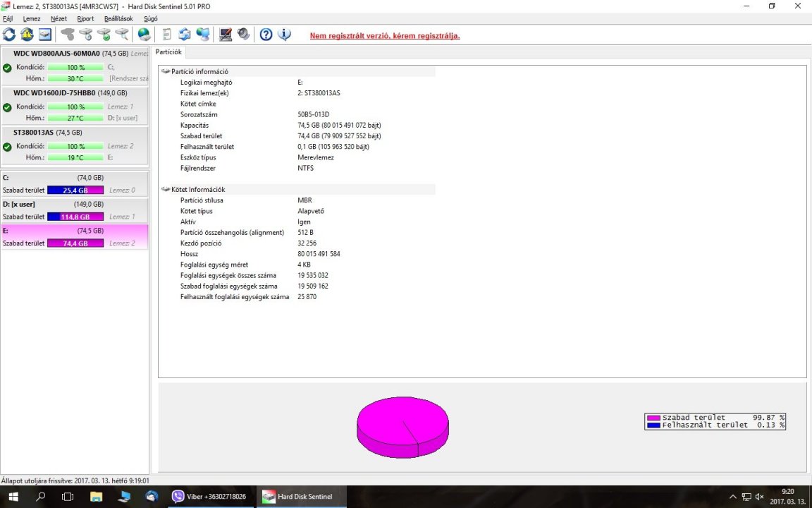Select the highlighted E: partition entry
Image resolution: width=812 pixels, height=508 pixels.
tap(75, 237)
